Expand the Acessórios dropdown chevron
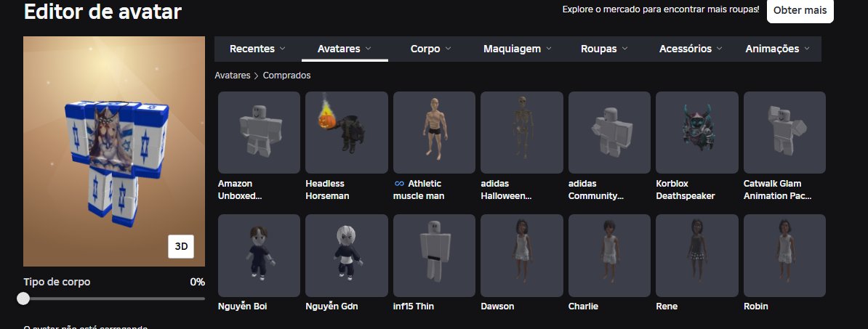868x329 pixels. (720, 49)
